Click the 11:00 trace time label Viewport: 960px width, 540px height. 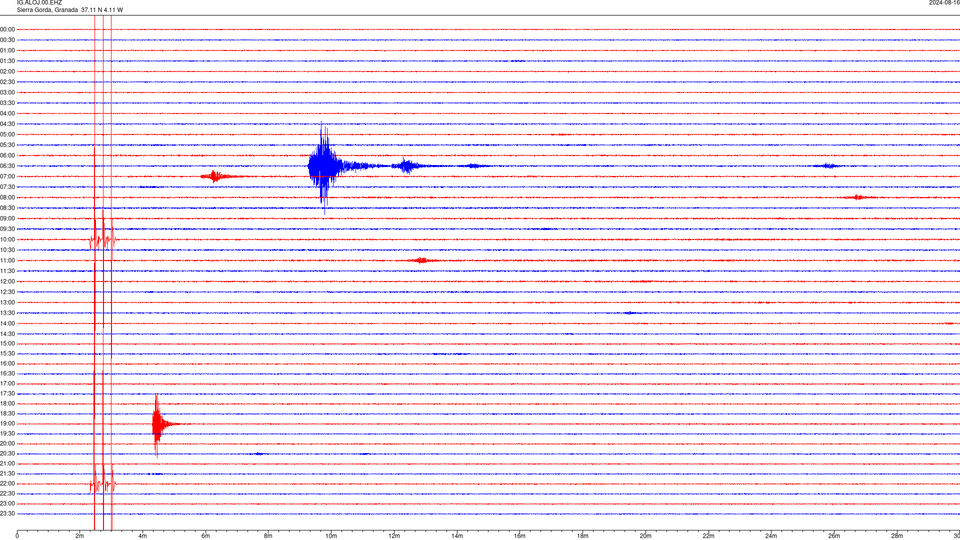click(x=7, y=261)
